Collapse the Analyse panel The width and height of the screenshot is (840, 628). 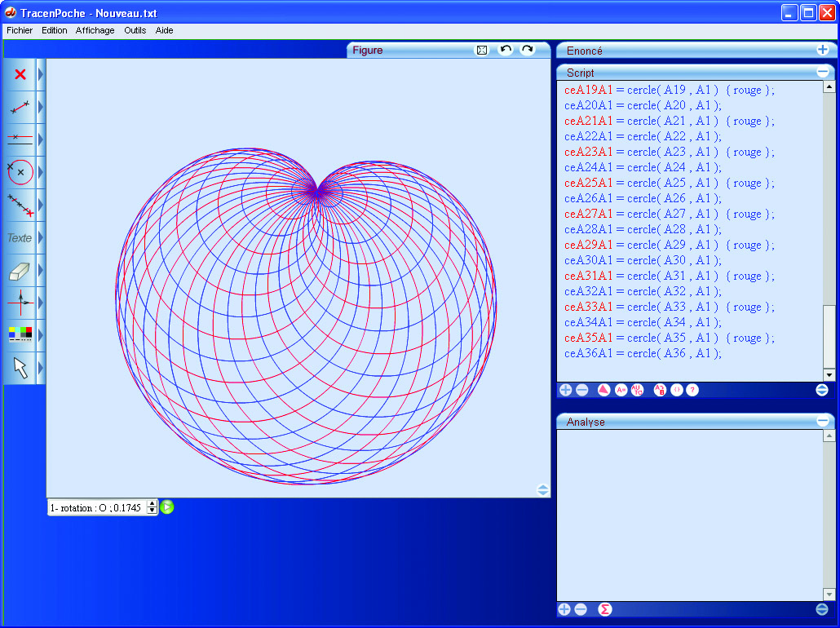coord(822,422)
